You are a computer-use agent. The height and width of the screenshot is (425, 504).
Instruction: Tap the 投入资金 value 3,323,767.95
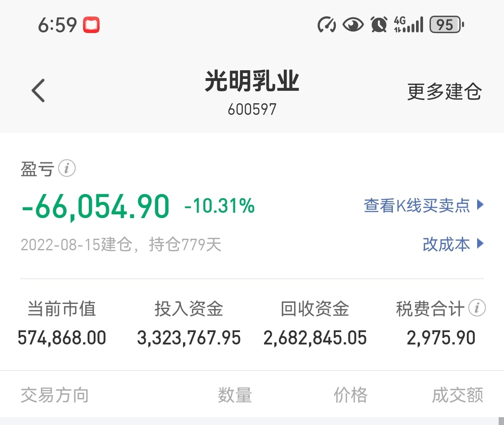click(x=189, y=338)
